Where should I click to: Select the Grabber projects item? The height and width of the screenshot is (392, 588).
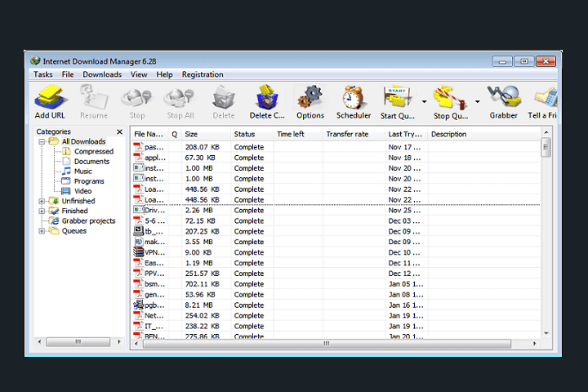coord(88,221)
